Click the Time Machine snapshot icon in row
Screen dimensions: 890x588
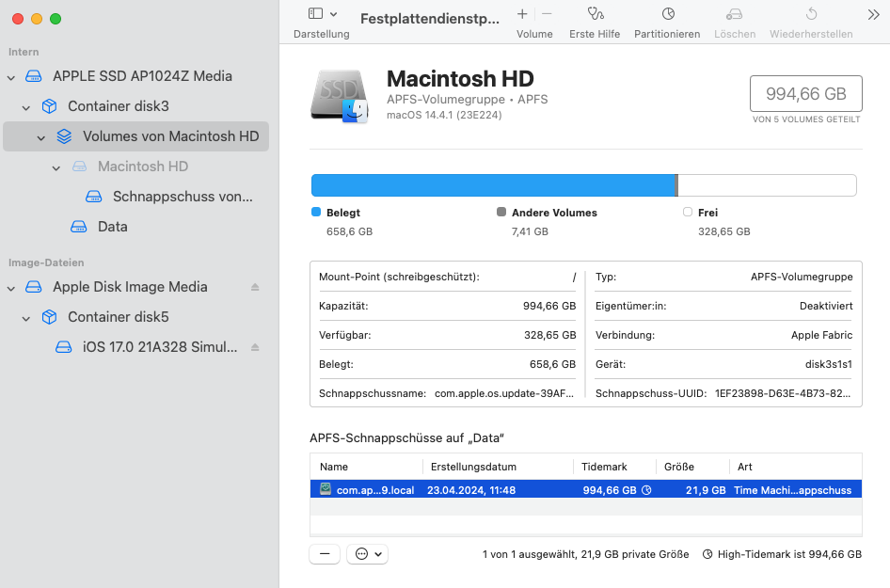[326, 488]
